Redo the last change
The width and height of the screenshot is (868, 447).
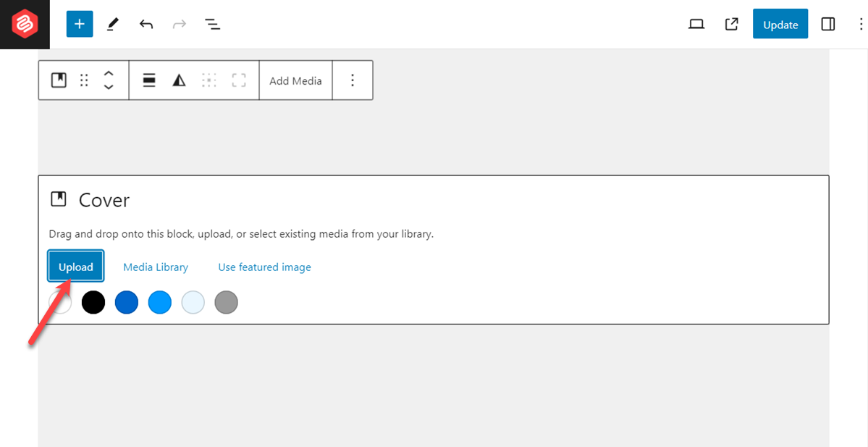click(179, 23)
